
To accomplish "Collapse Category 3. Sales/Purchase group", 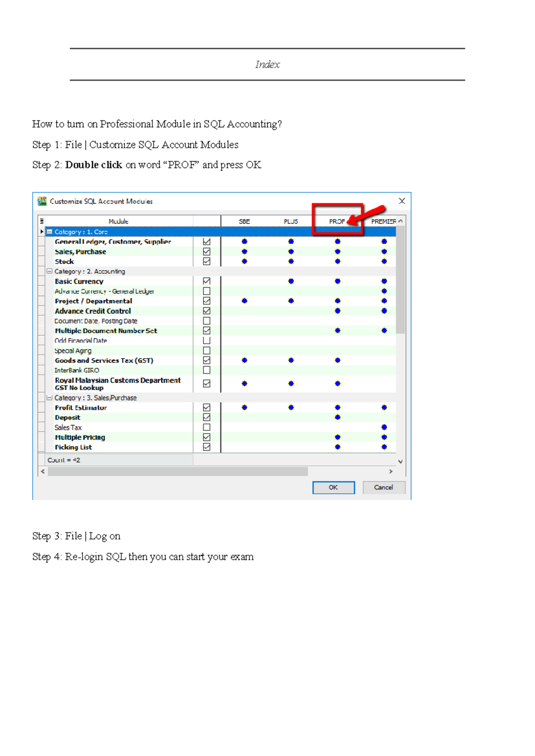I will 49,398.
